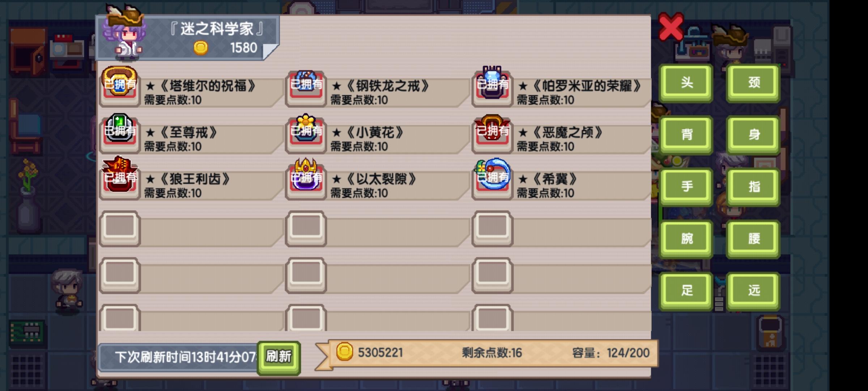Image resolution: width=868 pixels, height=391 pixels.
Task: Show the 腕 equipment category
Action: pyautogui.click(x=686, y=239)
